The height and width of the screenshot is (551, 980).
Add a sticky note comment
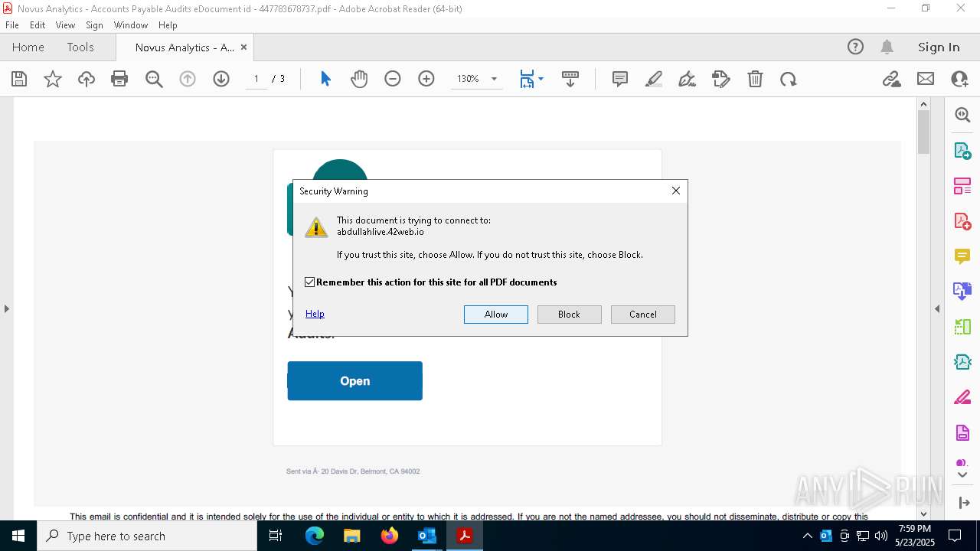click(620, 79)
